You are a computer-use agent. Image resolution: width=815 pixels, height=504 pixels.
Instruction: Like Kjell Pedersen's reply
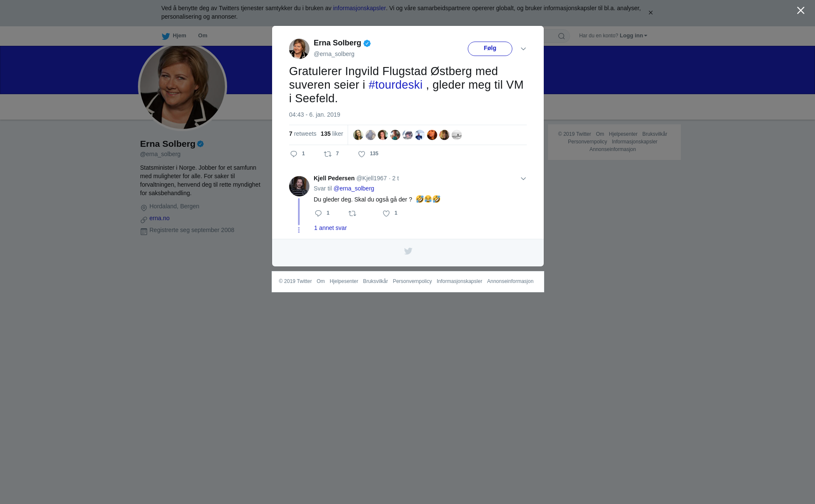pos(386,213)
